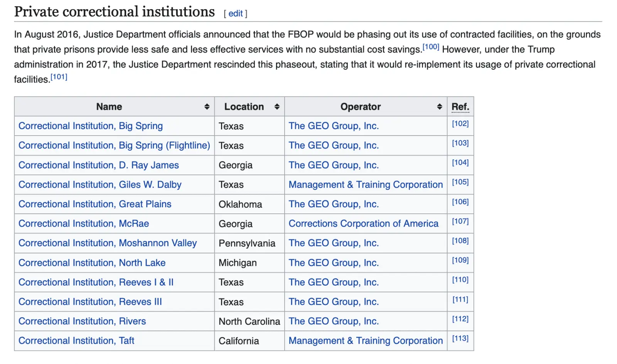Go to Correctional Institution, D. Ray James
The image size is (617, 364).
[x=99, y=165]
